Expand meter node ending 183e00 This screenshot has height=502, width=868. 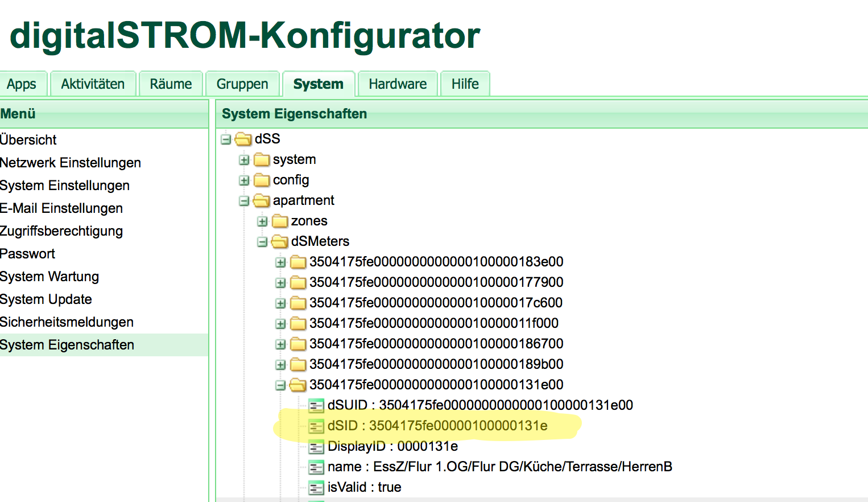[x=280, y=262]
